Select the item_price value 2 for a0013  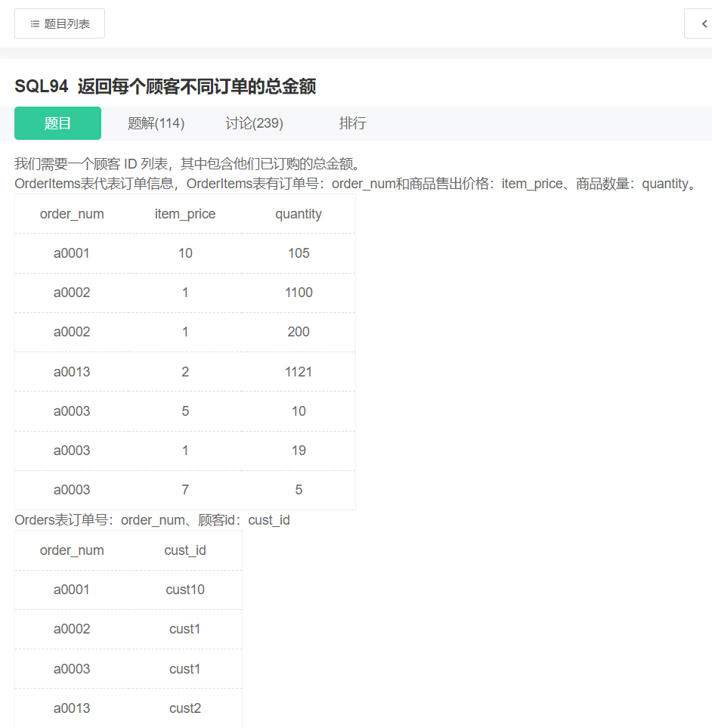click(185, 372)
